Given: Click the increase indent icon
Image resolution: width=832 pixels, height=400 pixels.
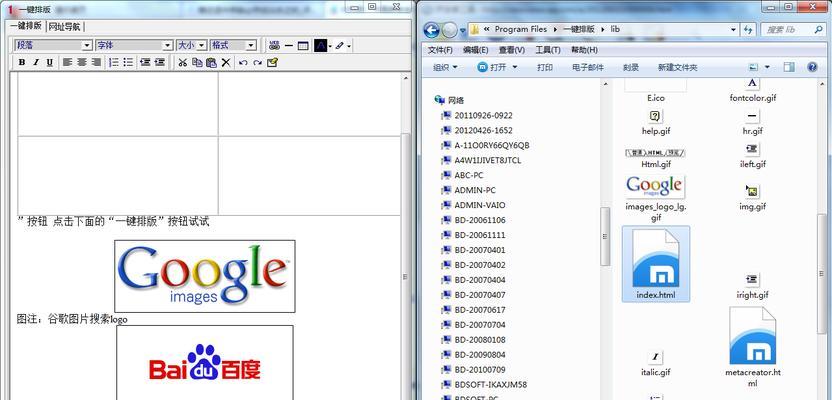Looking at the screenshot, I should 159,63.
